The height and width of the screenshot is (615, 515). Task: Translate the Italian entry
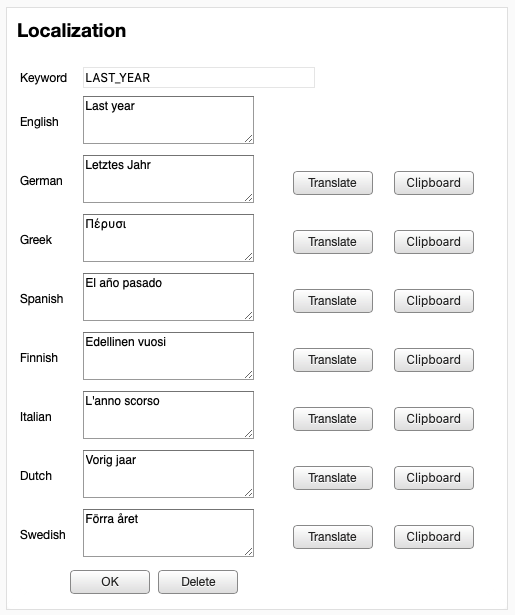pos(333,419)
